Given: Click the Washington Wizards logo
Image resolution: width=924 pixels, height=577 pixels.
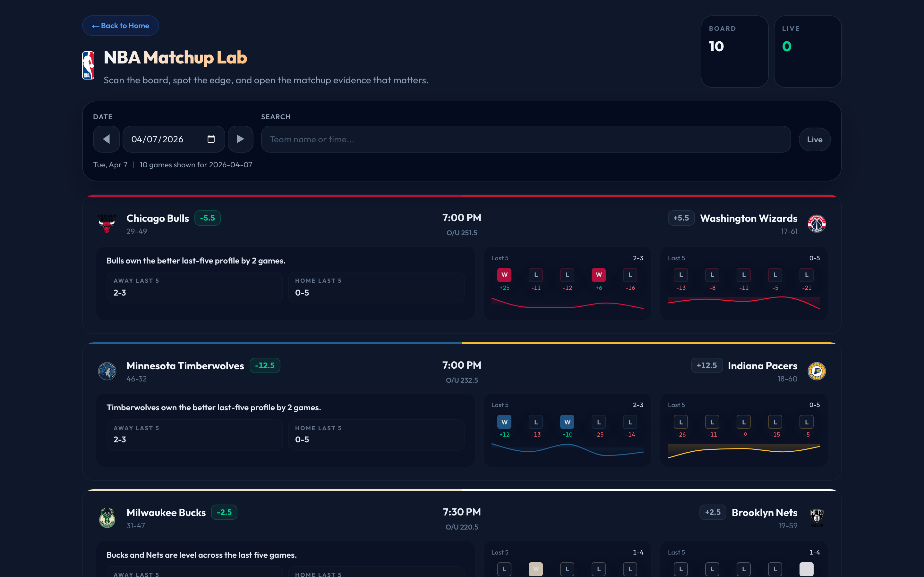Looking at the screenshot, I should tap(816, 224).
